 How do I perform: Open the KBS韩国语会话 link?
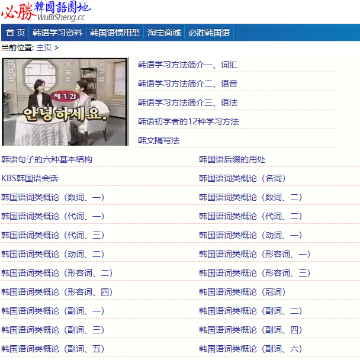point(29,179)
